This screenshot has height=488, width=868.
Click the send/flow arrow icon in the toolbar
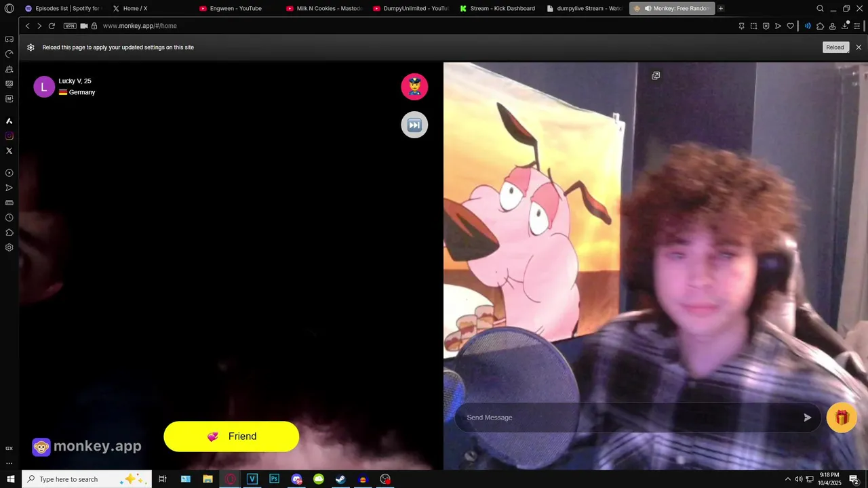(778, 26)
